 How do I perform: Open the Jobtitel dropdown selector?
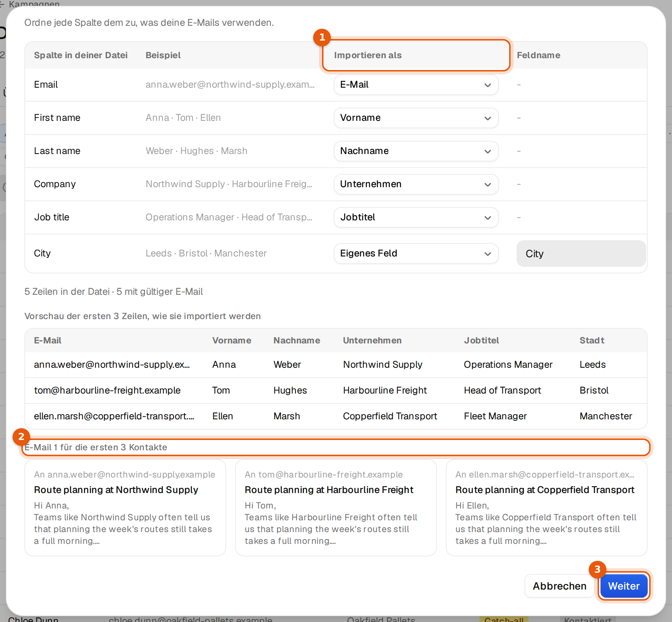(416, 217)
